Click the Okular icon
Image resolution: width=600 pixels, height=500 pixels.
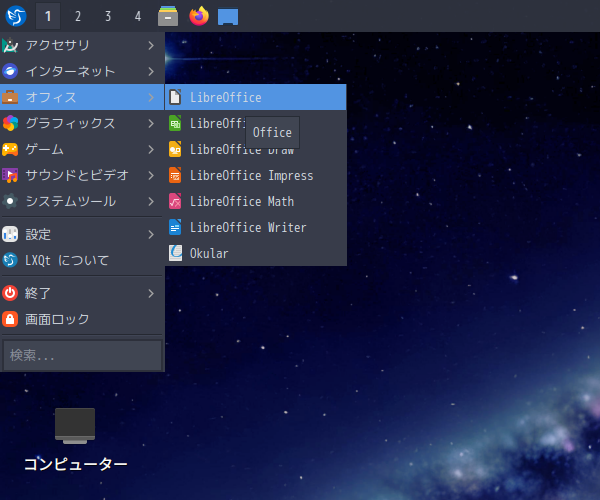click(175, 253)
